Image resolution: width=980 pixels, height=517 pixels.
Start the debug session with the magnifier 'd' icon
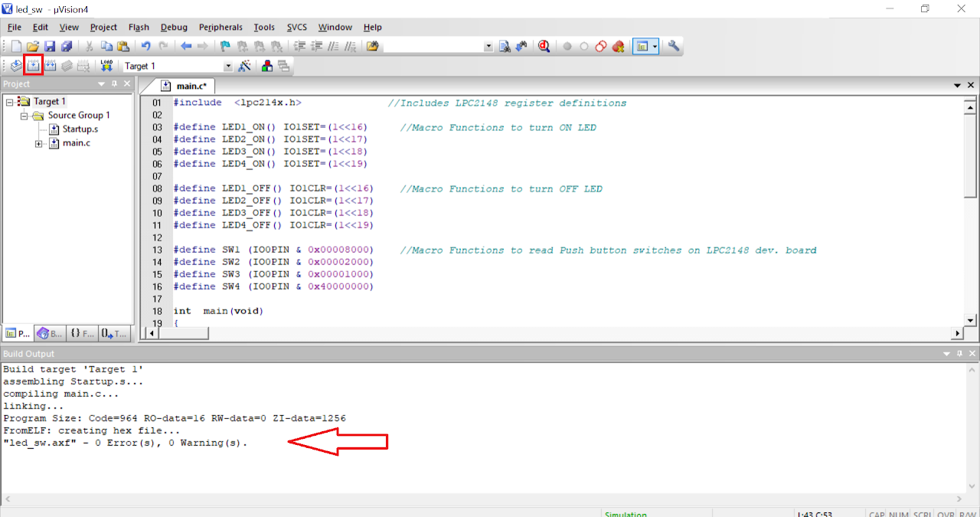[x=544, y=46]
